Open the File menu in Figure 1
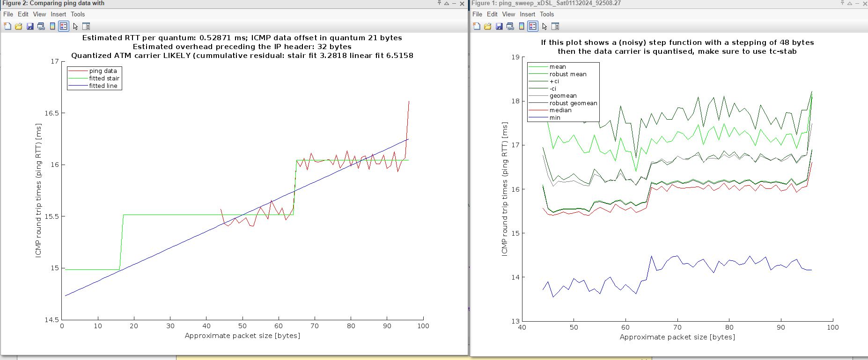Viewport: 868px width, 360px height. (x=478, y=14)
